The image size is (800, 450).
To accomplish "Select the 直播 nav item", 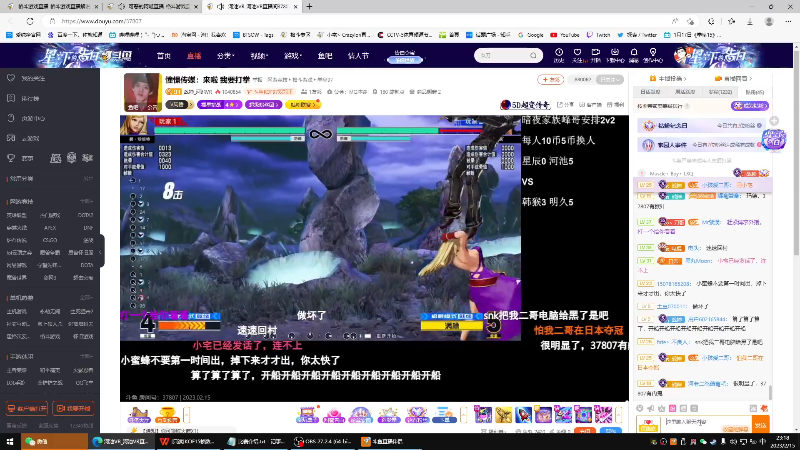I will 194,56.
